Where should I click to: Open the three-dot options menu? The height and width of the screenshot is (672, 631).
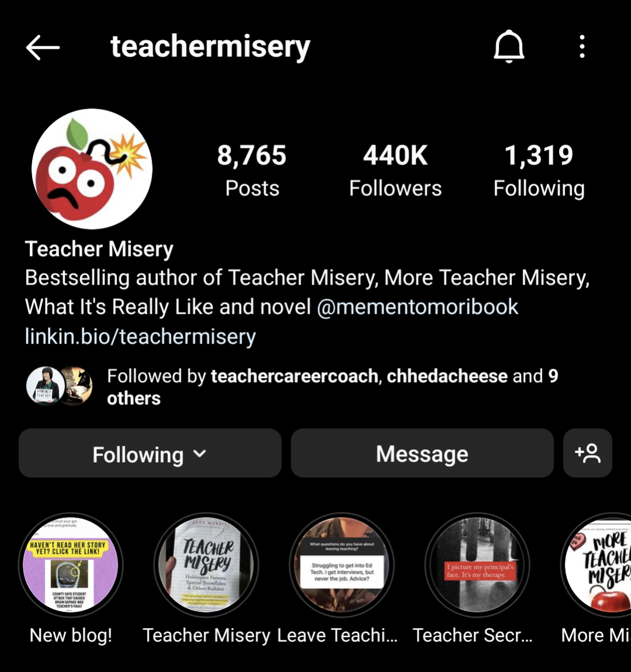pyautogui.click(x=582, y=46)
